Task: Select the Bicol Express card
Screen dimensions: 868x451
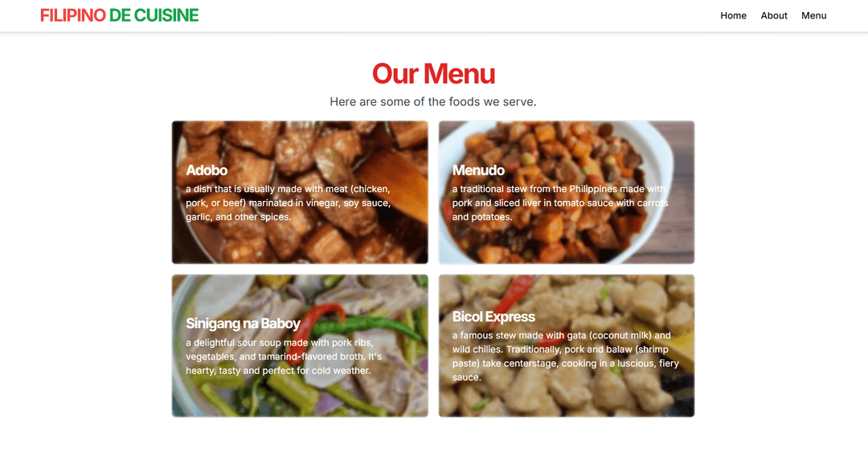Action: pos(567,346)
